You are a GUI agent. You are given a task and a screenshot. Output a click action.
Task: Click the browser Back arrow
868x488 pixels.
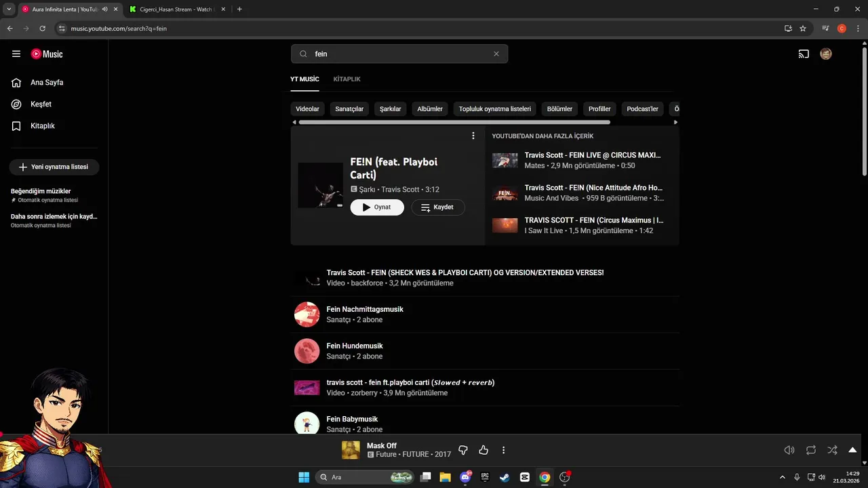pyautogui.click(x=9, y=28)
